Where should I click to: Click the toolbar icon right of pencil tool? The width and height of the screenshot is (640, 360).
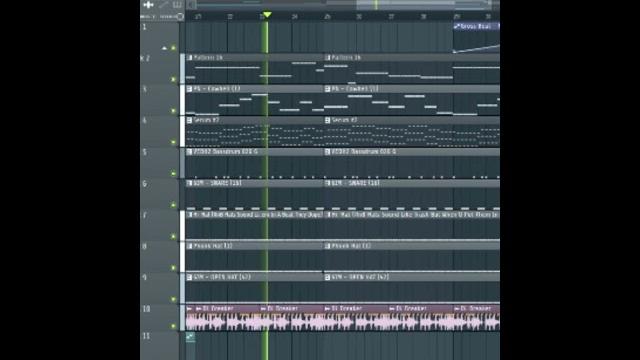click(177, 5)
